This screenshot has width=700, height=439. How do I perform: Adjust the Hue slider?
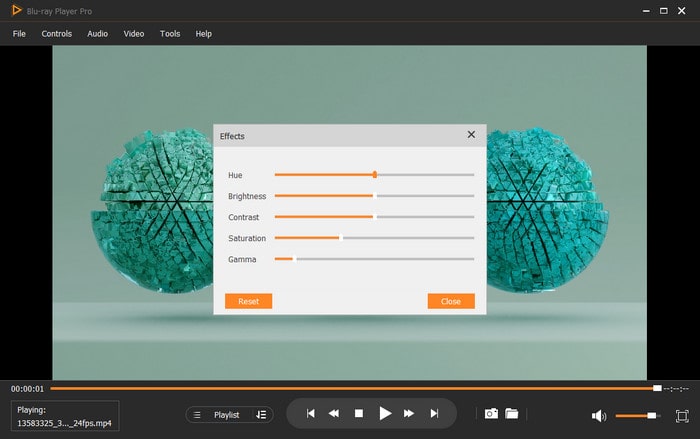[x=375, y=175]
